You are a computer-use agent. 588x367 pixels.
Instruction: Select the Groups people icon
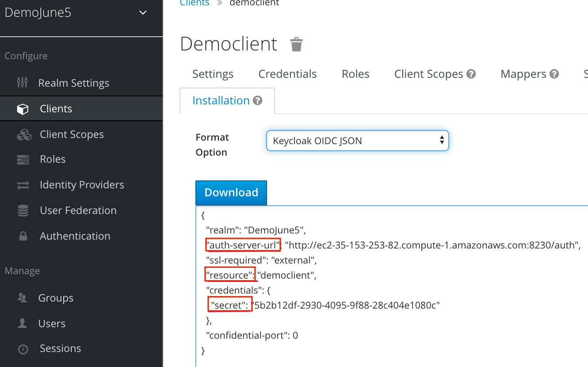(x=22, y=298)
